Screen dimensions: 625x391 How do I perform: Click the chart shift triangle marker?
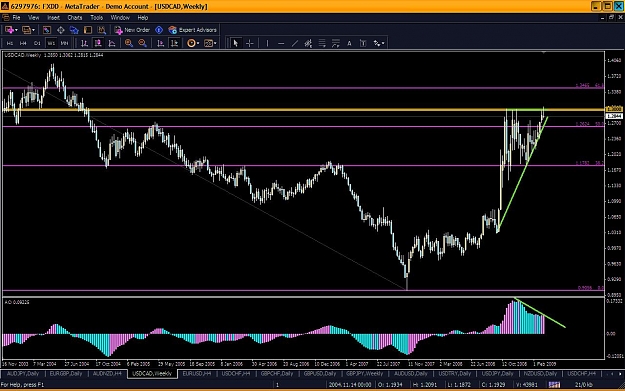point(544,52)
